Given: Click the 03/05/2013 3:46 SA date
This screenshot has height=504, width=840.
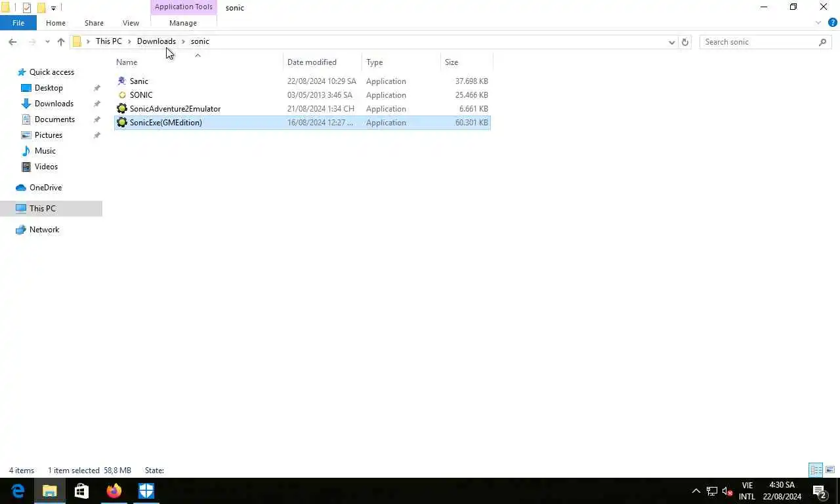Looking at the screenshot, I should pyautogui.click(x=320, y=95).
